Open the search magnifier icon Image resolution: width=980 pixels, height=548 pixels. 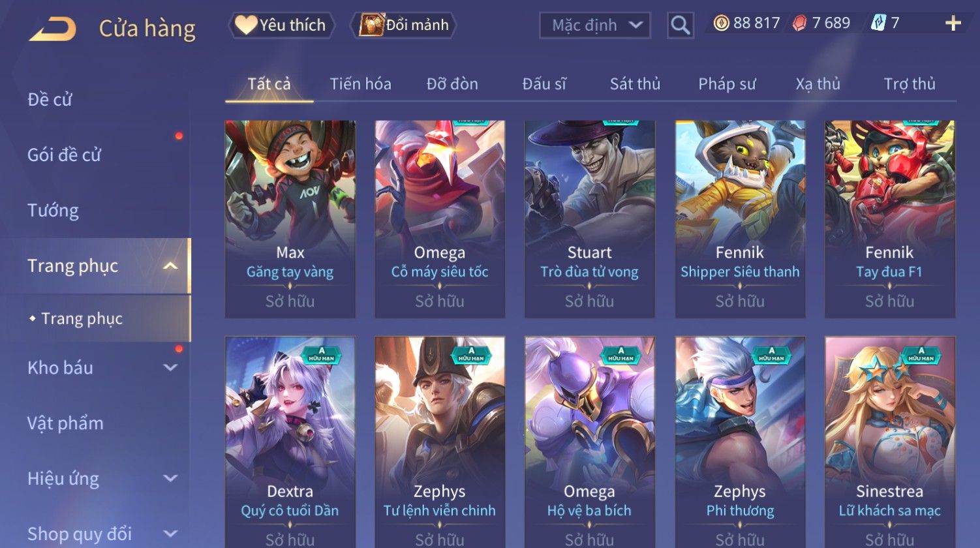click(x=680, y=25)
